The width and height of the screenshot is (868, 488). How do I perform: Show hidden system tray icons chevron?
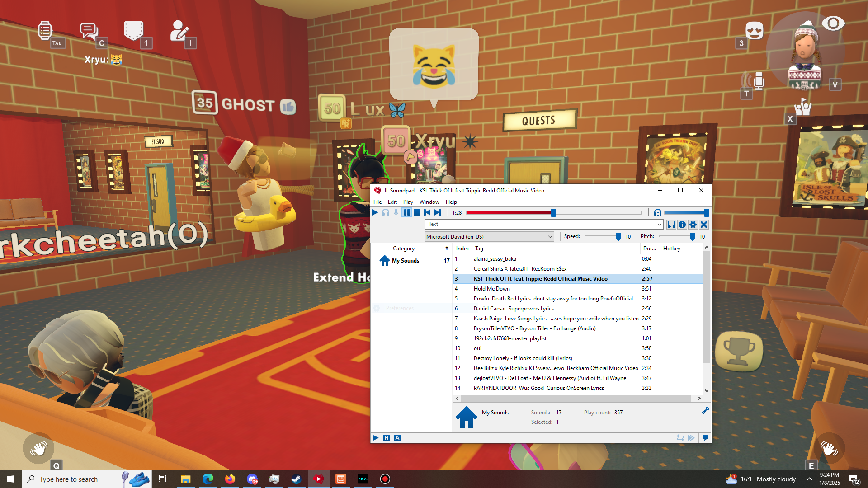(x=809, y=479)
